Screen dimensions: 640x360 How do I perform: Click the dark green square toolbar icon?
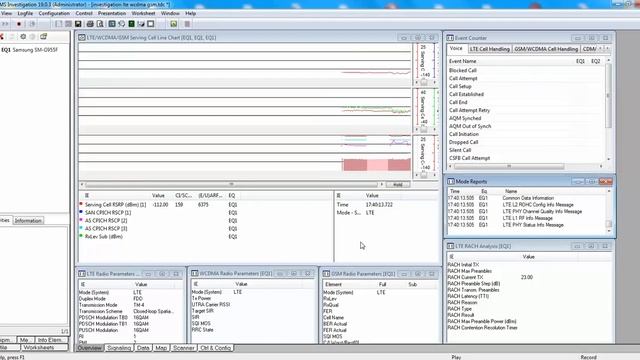(x=131, y=24)
